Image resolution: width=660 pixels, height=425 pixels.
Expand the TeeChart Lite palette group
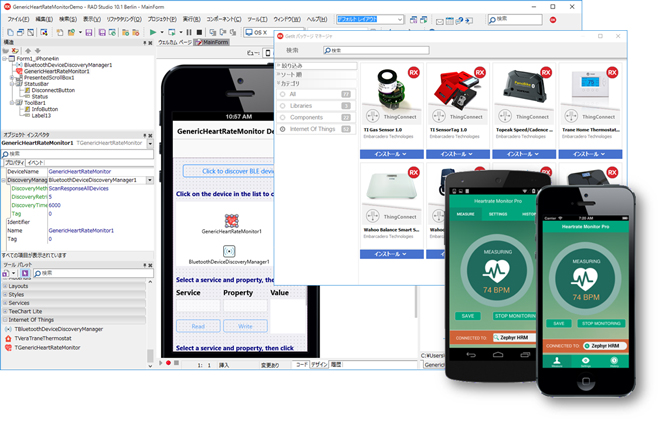[x=5, y=311]
